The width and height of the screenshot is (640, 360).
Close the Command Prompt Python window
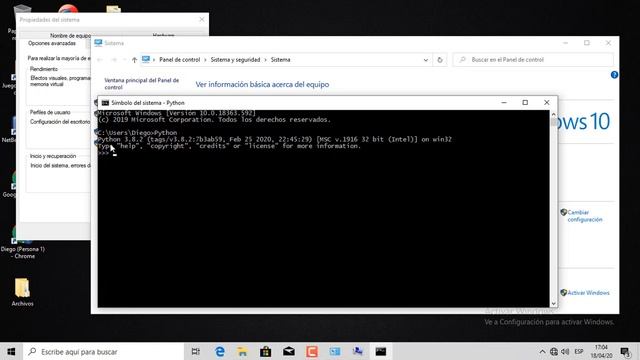pyautogui.click(x=547, y=102)
